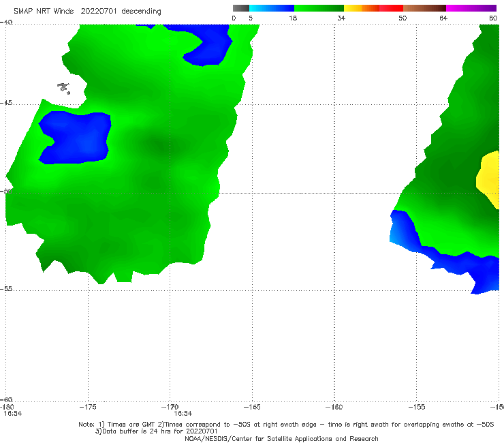Viewport: 504px width, 443px height.
Task: Click the longitude label "-155"
Action: point(417,408)
